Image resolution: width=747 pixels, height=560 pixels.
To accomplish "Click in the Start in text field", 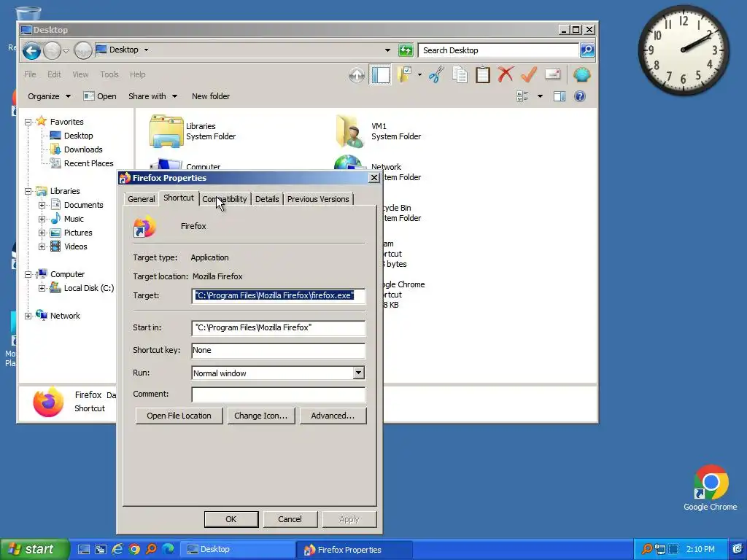I will pyautogui.click(x=278, y=327).
